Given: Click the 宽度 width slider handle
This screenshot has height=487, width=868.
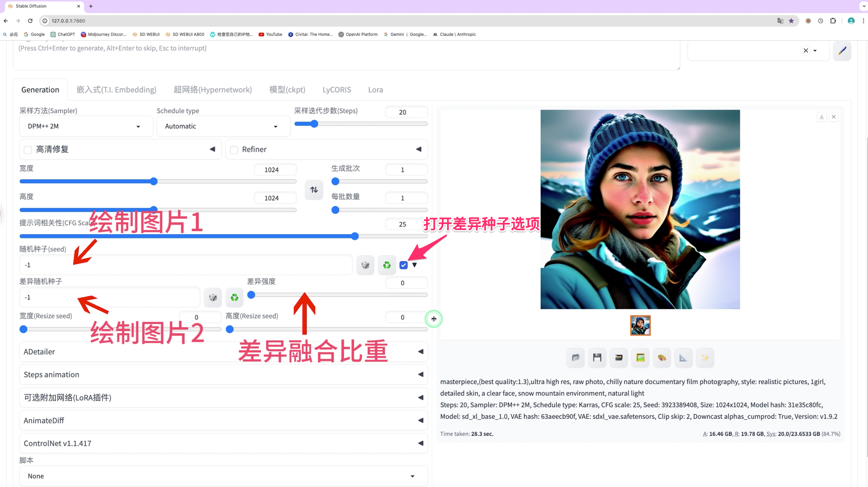Looking at the screenshot, I should pyautogui.click(x=154, y=181).
